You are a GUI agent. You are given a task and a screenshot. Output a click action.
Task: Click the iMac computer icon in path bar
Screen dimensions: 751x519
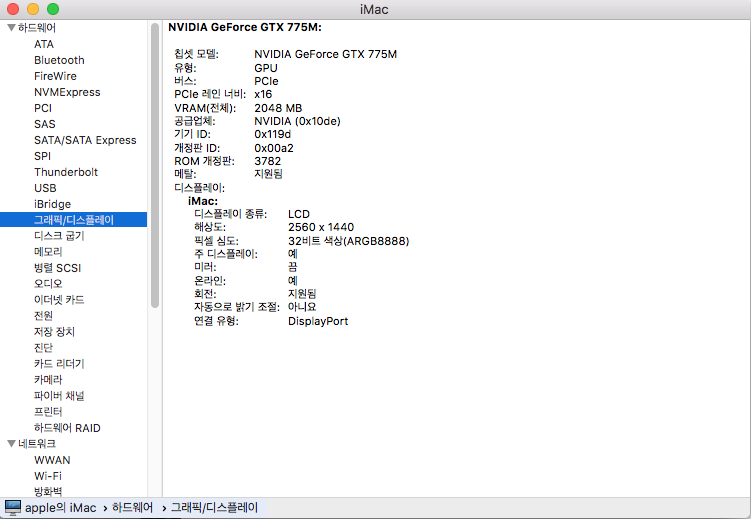13,507
